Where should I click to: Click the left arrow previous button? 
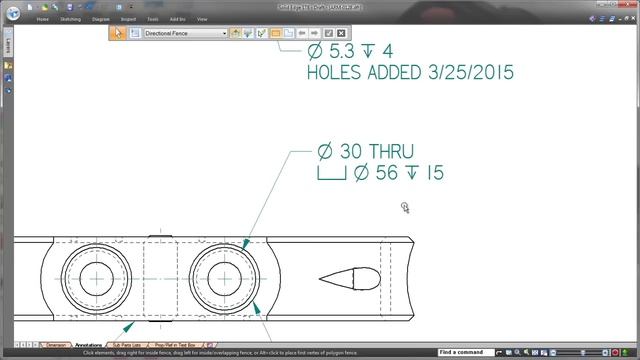(x=302, y=33)
